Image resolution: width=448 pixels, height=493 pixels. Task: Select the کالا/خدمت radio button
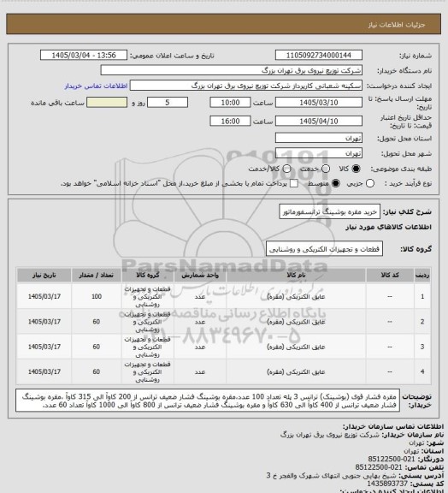(x=286, y=169)
